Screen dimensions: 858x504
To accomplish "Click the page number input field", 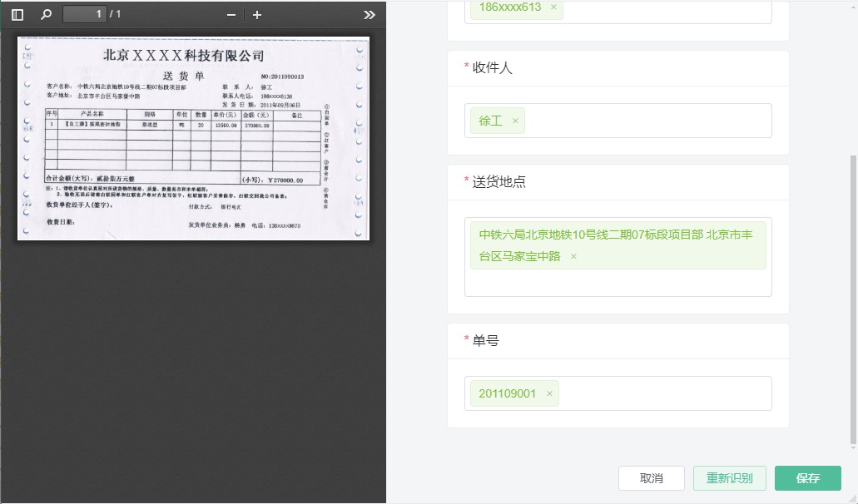I will coord(84,13).
